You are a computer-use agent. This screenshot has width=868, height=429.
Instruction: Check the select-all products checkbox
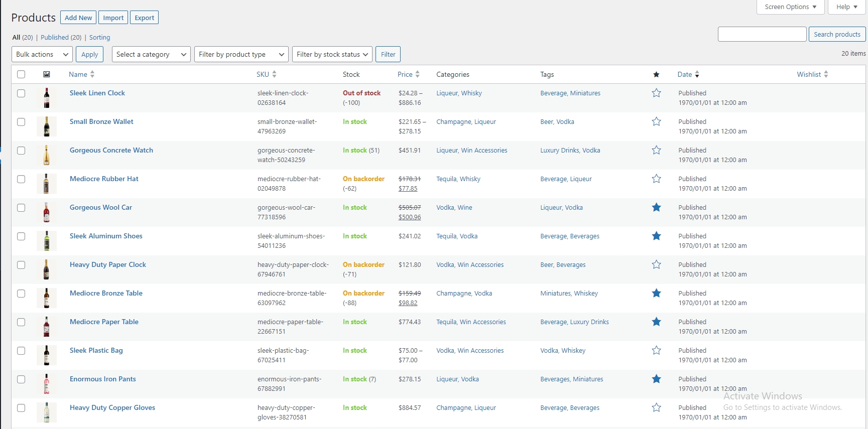click(x=21, y=74)
